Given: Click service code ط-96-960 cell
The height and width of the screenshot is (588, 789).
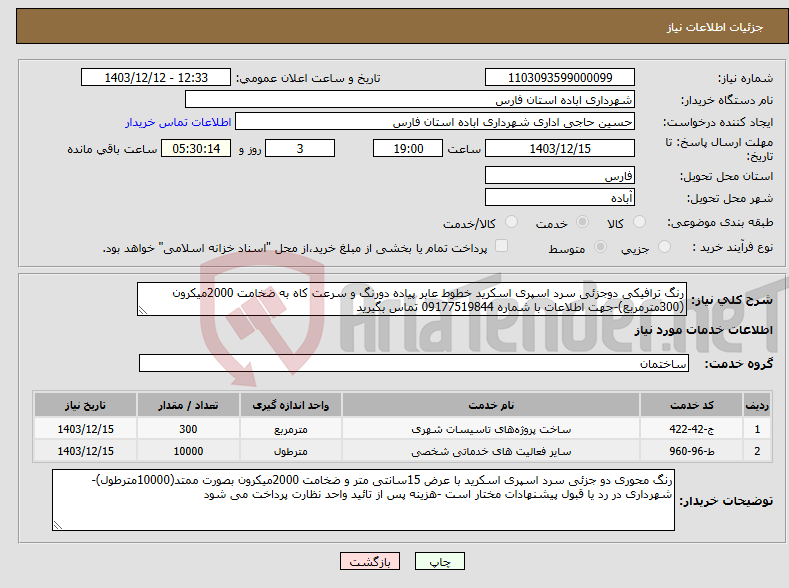Looking at the screenshot, I should click(x=692, y=451).
